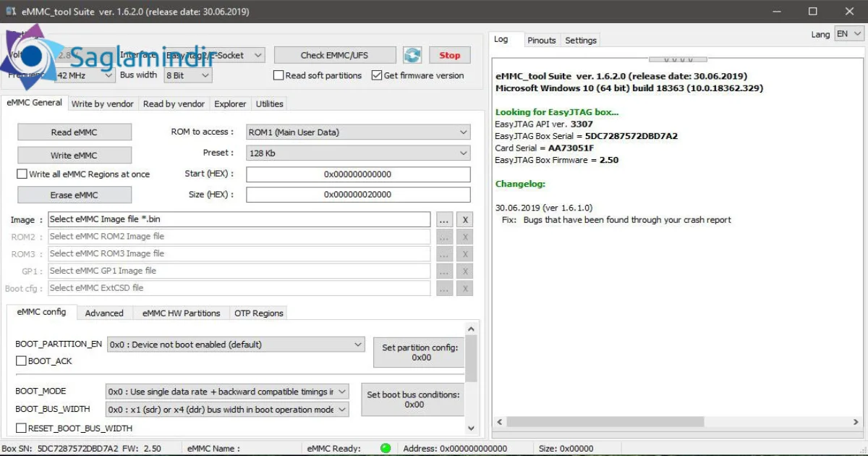
Task: Clear the ROM2 image file entry
Action: 466,237
